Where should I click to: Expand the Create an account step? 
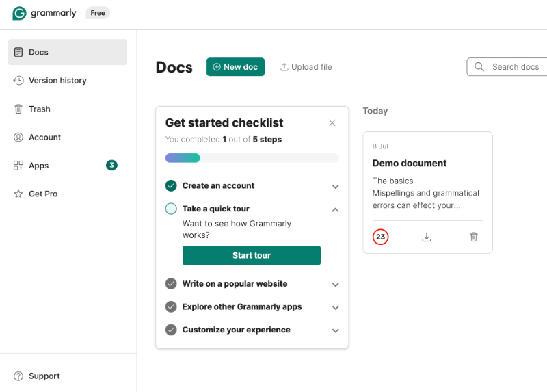pos(335,186)
